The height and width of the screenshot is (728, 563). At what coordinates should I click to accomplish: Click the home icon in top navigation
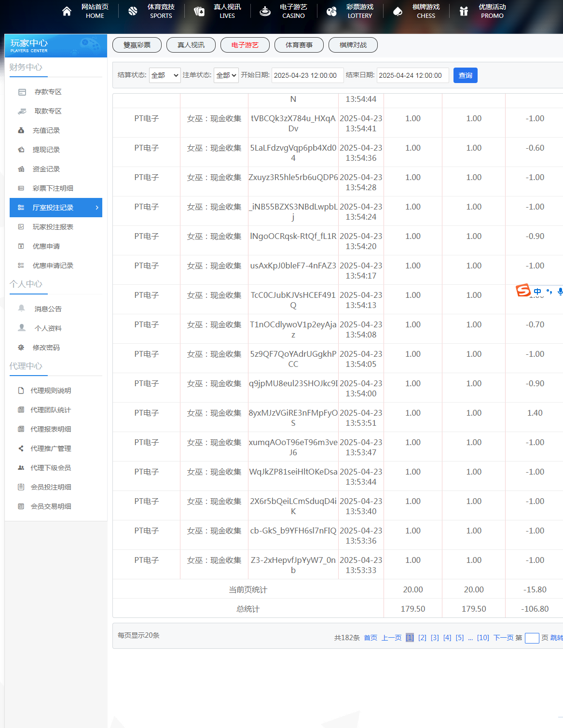(67, 11)
